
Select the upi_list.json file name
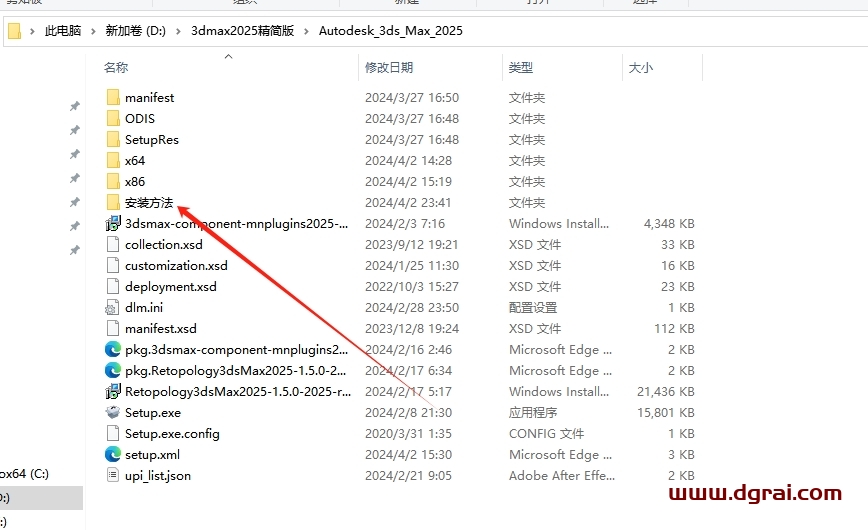tap(158, 476)
